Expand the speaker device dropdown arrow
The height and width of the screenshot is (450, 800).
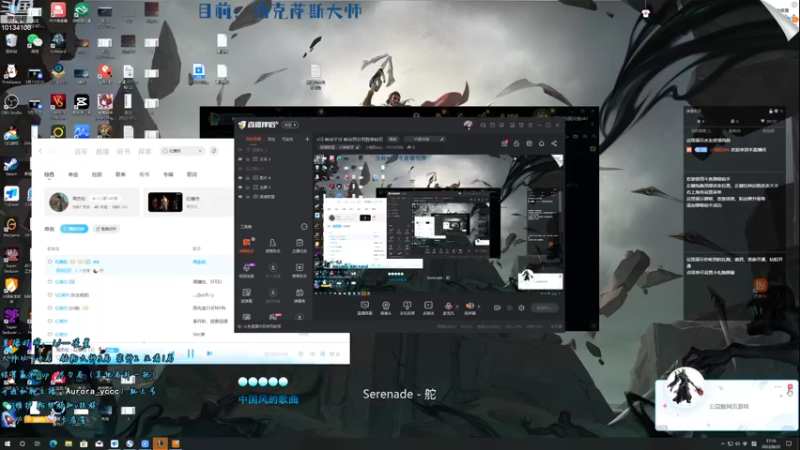[478, 307]
